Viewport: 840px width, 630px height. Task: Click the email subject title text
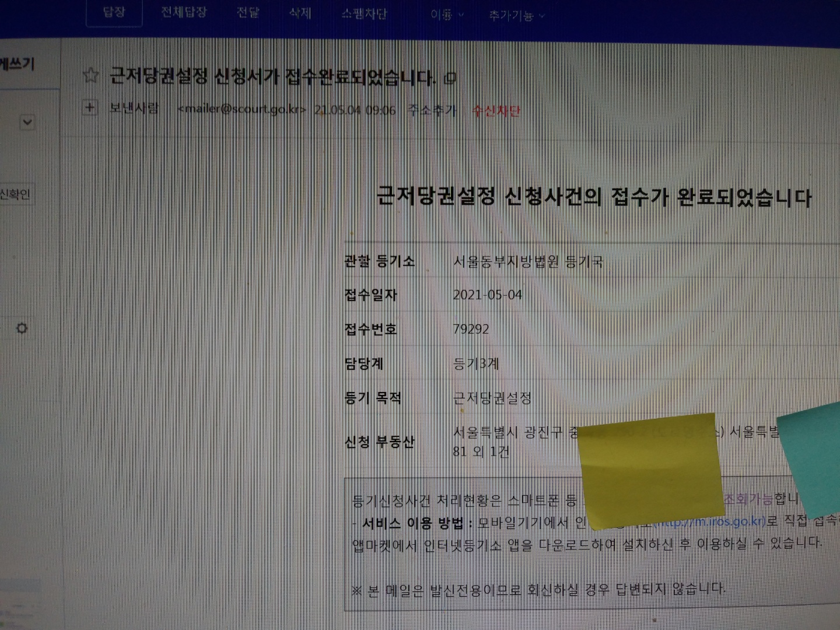point(273,76)
